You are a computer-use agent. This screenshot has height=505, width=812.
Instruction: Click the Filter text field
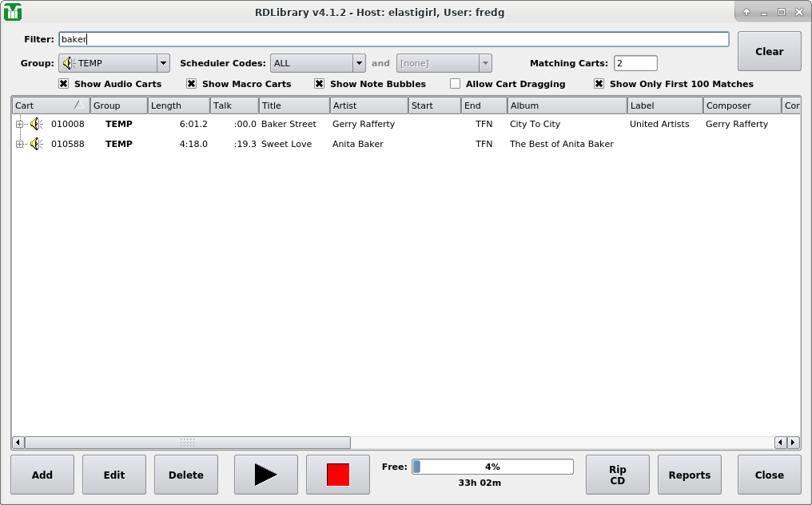pyautogui.click(x=394, y=39)
